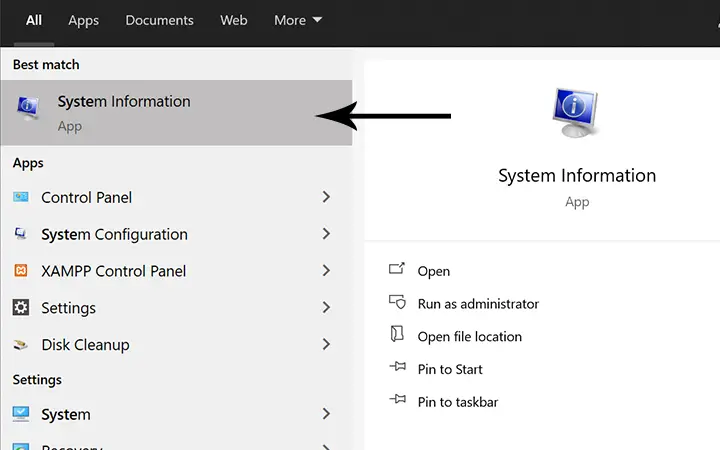
Task: Launch Disk Cleanup result
Action: [176, 344]
